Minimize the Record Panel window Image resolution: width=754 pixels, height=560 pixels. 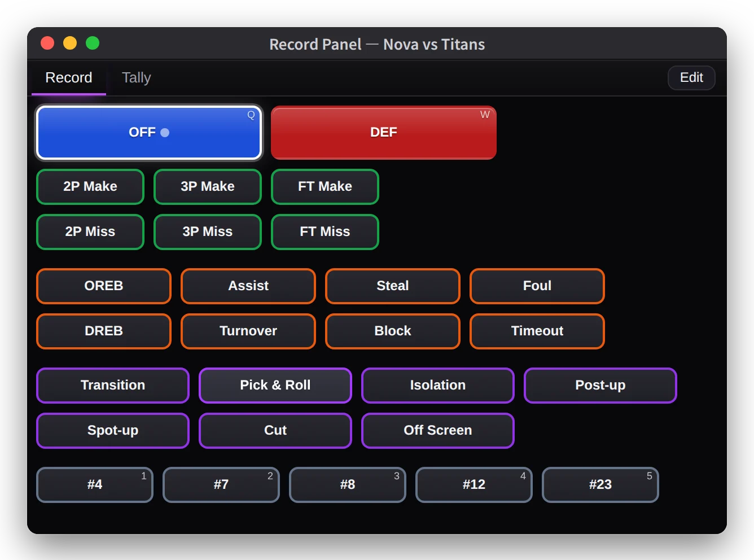[x=70, y=43]
